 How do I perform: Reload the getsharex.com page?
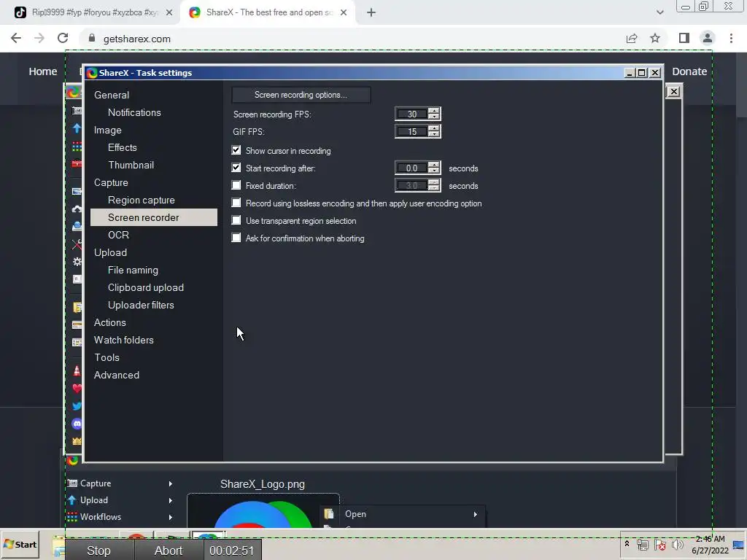[63, 39]
